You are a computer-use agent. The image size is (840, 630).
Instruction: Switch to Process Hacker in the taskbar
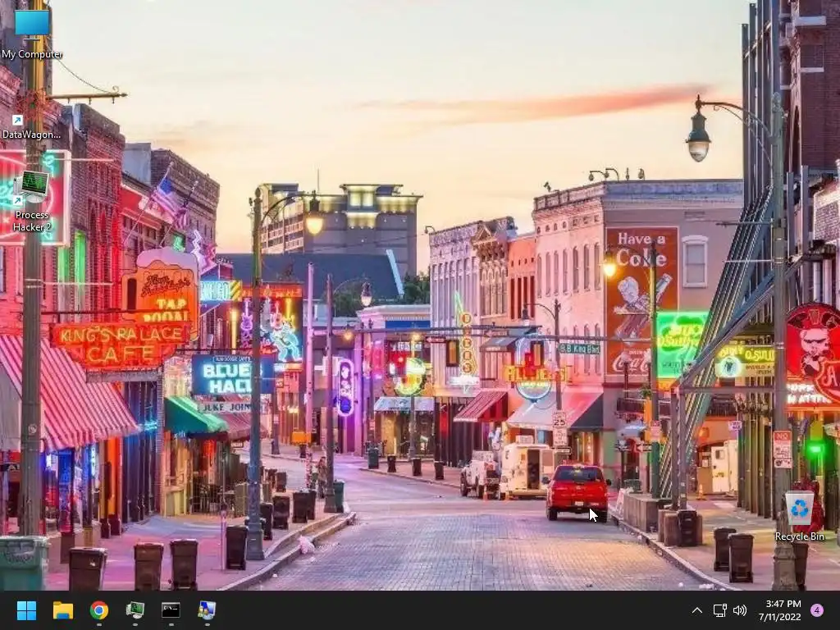(135, 610)
